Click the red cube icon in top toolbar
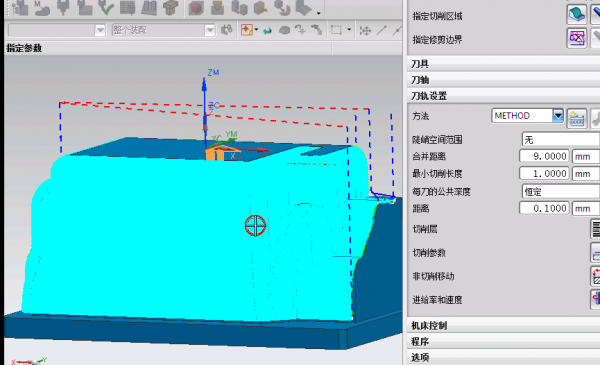The width and height of the screenshot is (600, 365). tap(196, 8)
